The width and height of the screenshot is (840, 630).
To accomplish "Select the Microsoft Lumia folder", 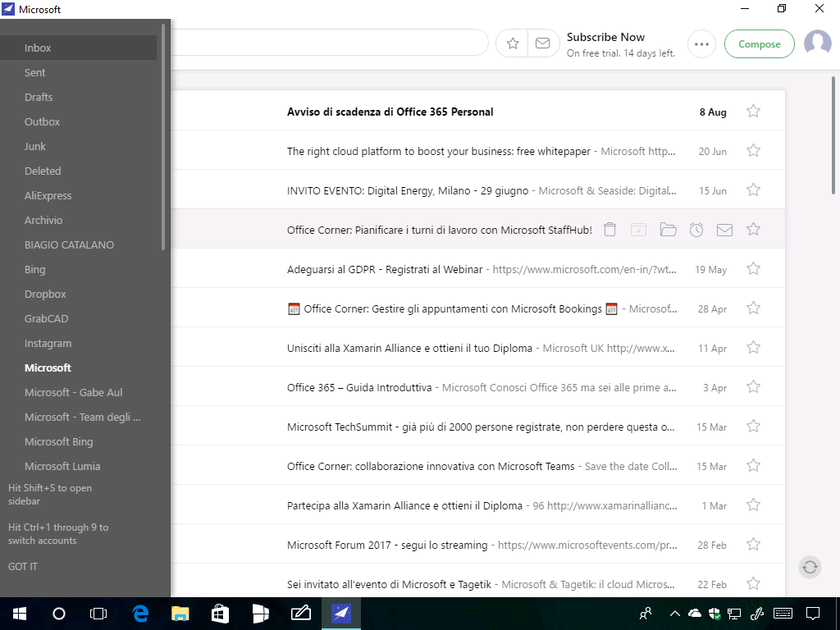I will point(78,467).
